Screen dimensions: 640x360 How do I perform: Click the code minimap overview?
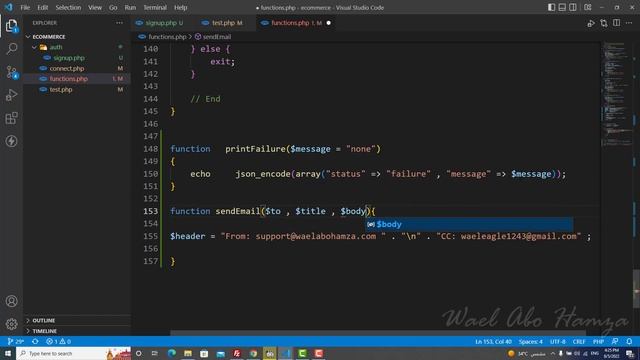617,94
